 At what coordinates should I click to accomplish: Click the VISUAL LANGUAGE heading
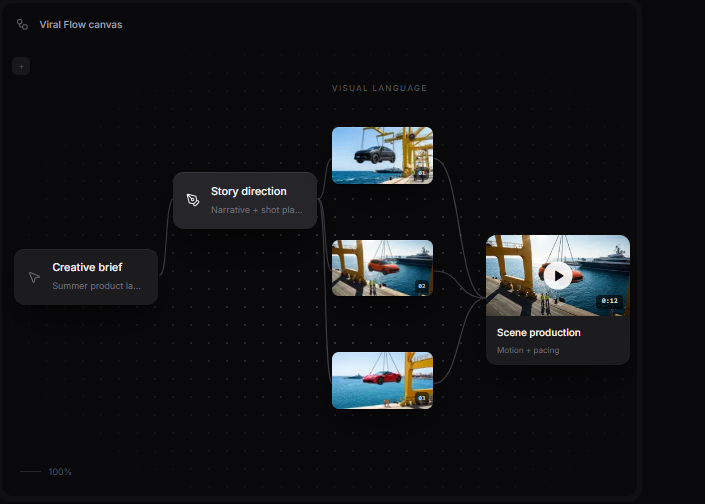[x=379, y=88]
